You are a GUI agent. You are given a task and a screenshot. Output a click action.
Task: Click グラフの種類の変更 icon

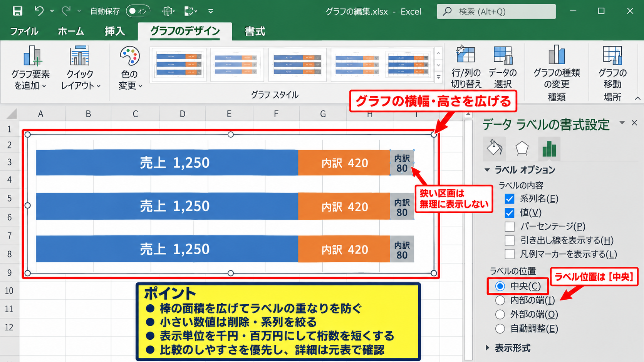[557, 54]
